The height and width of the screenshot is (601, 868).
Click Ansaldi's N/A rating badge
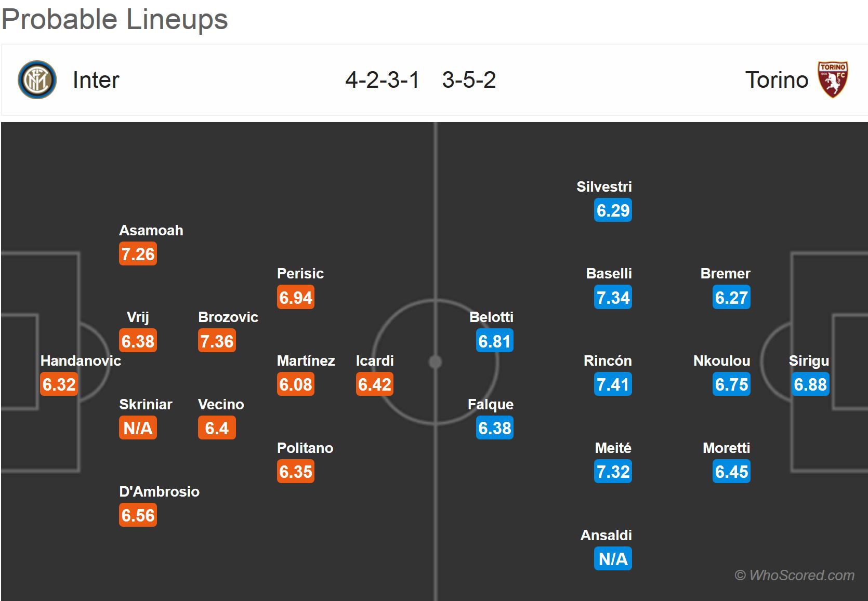coord(613,559)
